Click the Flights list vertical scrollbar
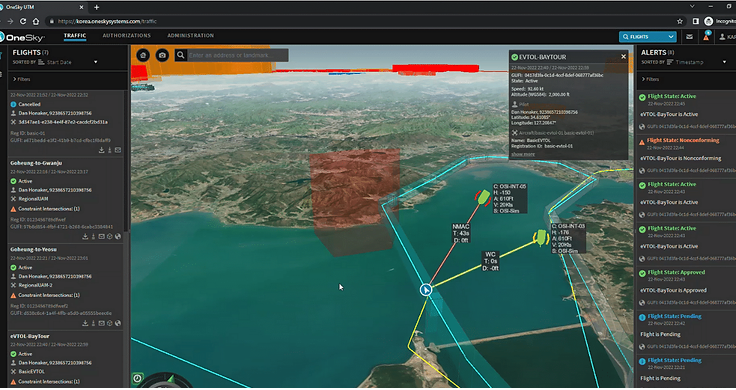736x390 pixels. click(x=126, y=160)
